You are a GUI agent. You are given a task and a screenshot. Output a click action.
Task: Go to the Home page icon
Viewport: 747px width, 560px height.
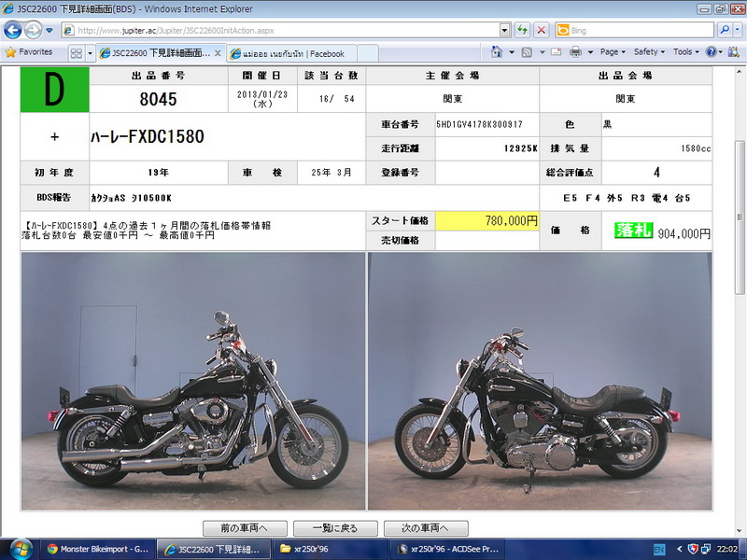(497, 52)
